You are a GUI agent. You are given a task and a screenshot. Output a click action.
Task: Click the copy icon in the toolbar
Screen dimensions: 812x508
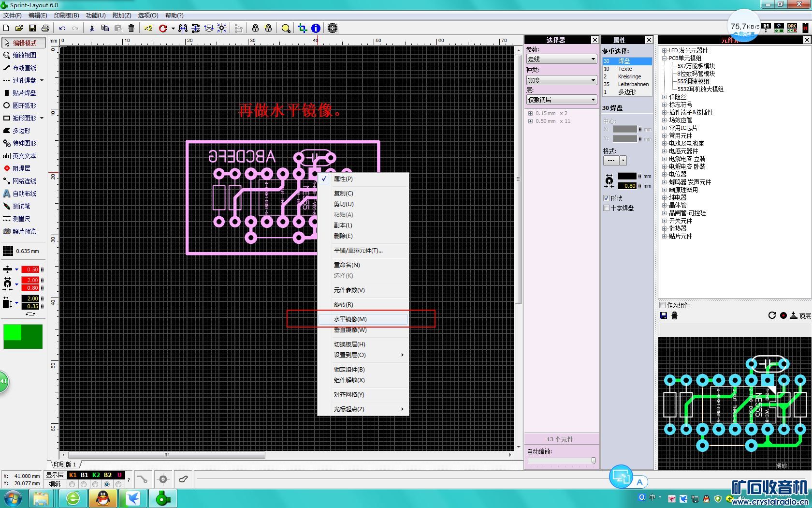[x=105, y=28]
